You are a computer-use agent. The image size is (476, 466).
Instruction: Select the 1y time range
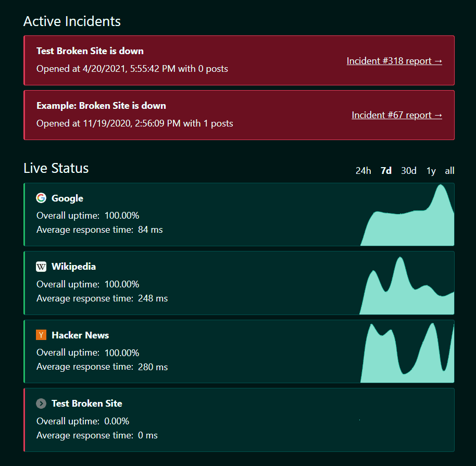point(431,170)
